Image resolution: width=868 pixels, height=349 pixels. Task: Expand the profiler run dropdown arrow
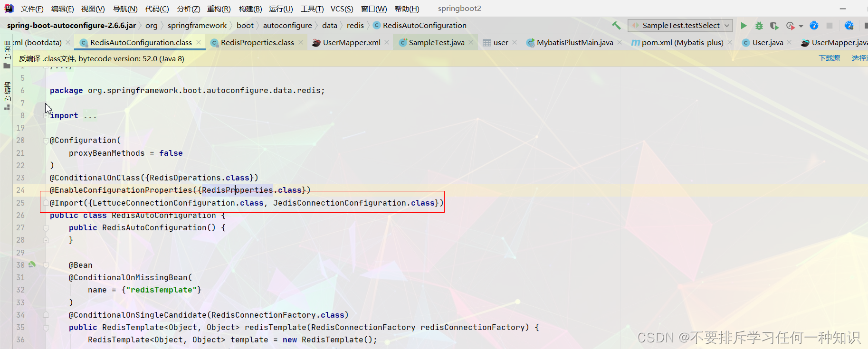(801, 26)
